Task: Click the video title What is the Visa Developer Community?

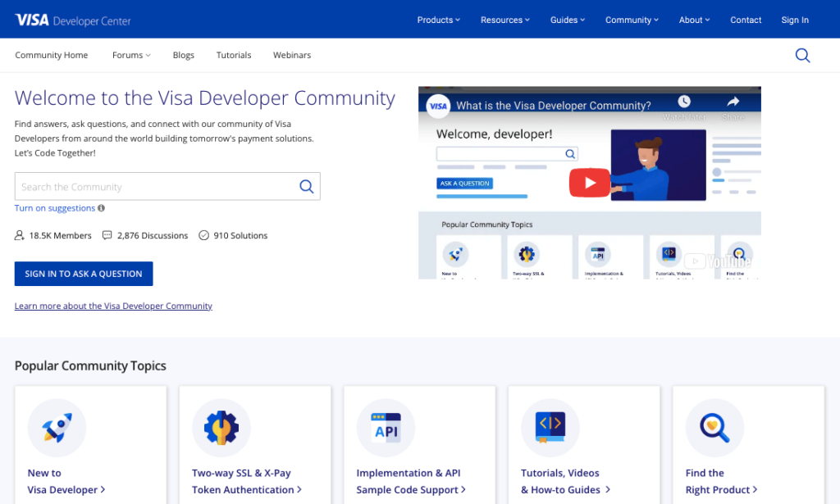Action: click(x=554, y=106)
